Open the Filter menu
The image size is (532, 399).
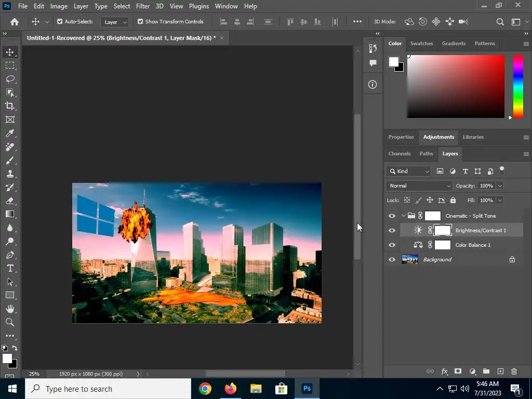point(142,6)
